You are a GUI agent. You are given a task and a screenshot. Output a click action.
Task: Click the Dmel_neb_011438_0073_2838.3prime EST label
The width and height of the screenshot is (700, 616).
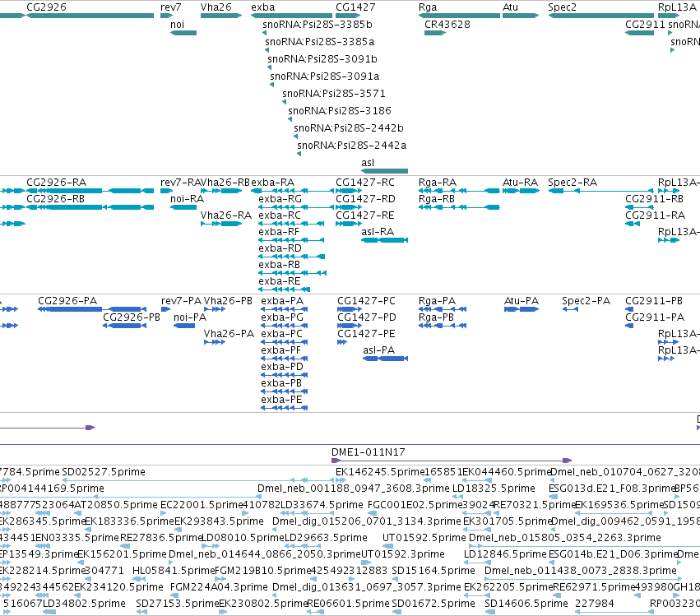[581, 571]
